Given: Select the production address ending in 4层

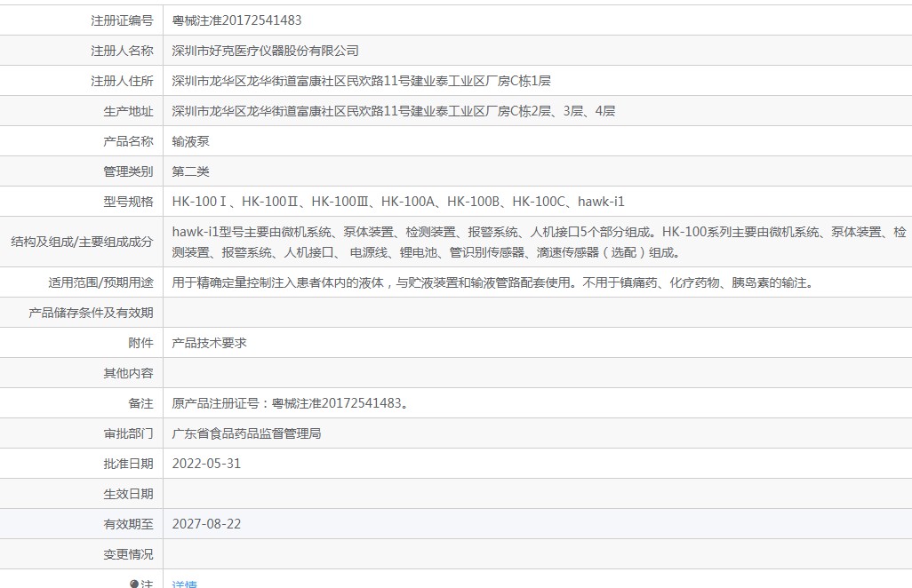Looking at the screenshot, I should [x=394, y=111].
